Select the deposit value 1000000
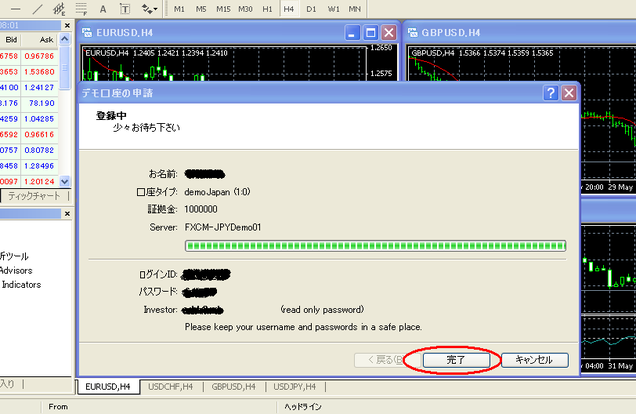The height and width of the screenshot is (414, 636). pos(201,209)
